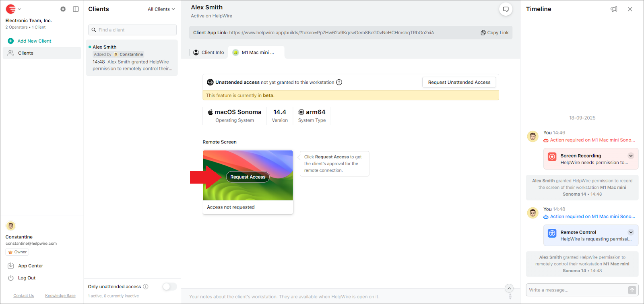Click the send message arrow button
Screen dimensions: 644x304
tap(632, 290)
